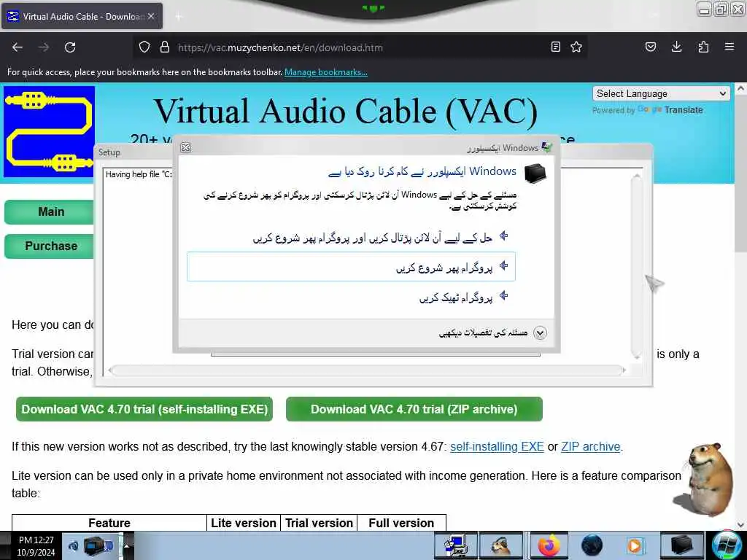This screenshot has width=747, height=560.
Task: Click the Lite version table header
Action: click(244, 523)
